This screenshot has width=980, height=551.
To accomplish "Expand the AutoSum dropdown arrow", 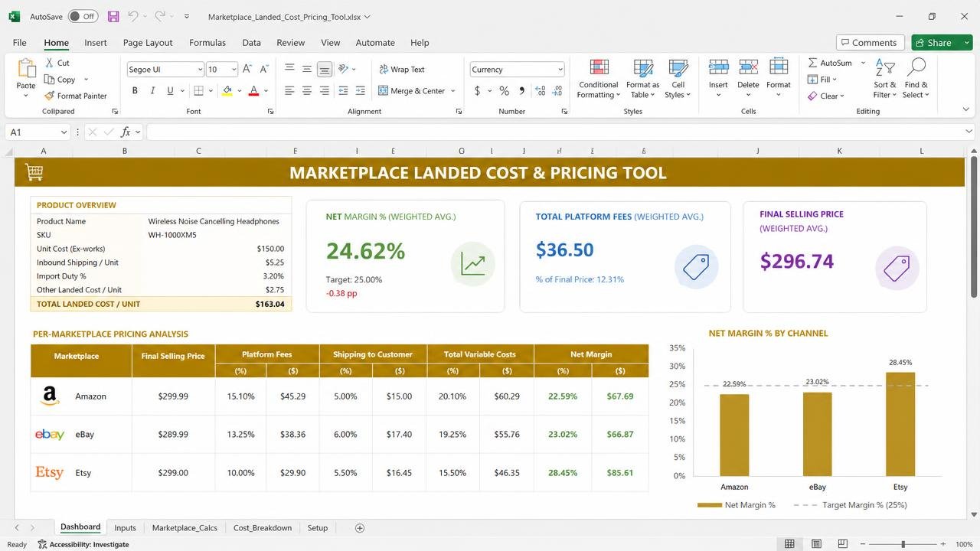I will pos(863,63).
